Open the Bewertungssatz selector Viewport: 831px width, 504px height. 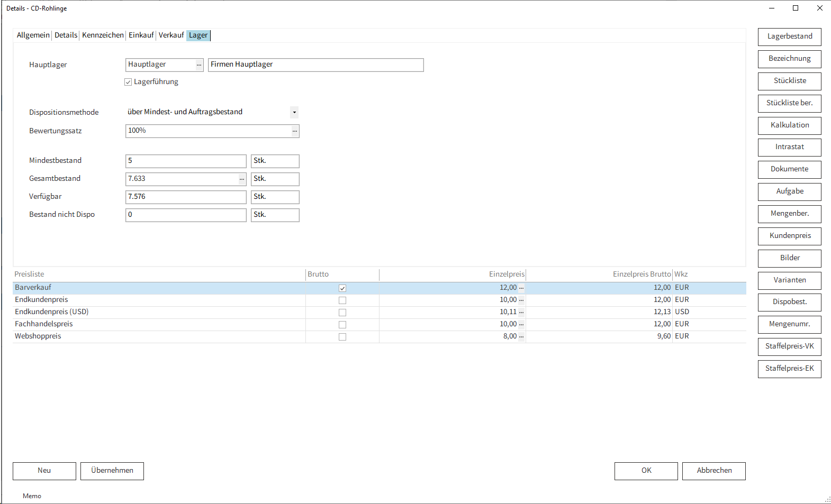[x=295, y=131]
